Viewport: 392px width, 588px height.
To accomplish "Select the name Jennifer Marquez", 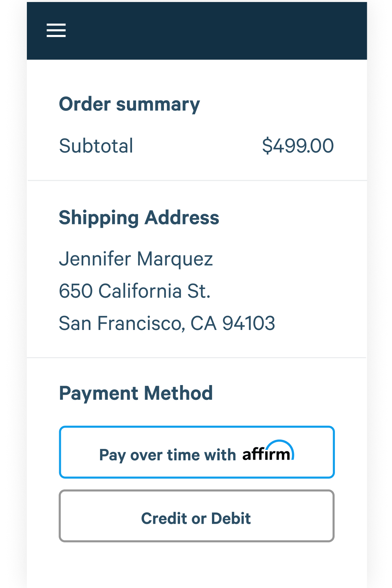I will point(136,259).
